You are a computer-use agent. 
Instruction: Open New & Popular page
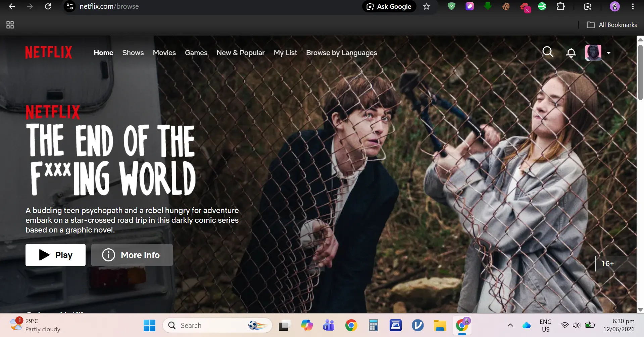tap(241, 53)
